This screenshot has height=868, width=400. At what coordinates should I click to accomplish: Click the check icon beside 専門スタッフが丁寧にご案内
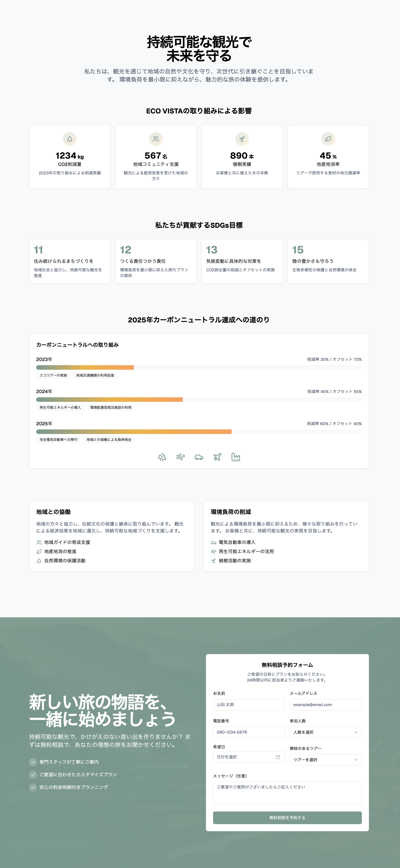(33, 762)
